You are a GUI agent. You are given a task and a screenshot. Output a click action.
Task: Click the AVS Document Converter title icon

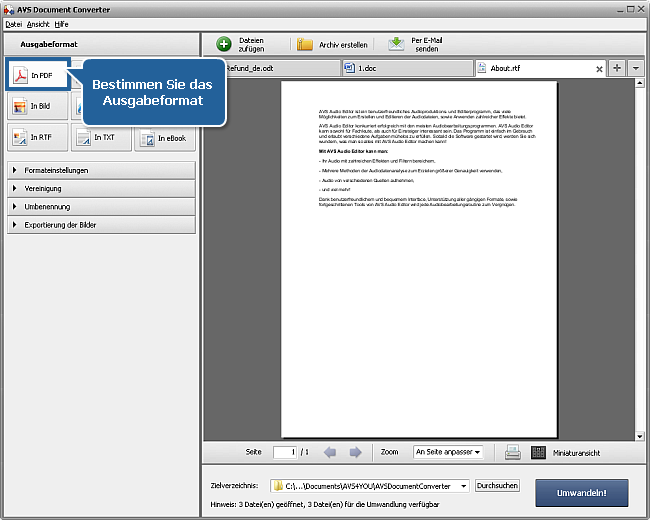(9, 10)
